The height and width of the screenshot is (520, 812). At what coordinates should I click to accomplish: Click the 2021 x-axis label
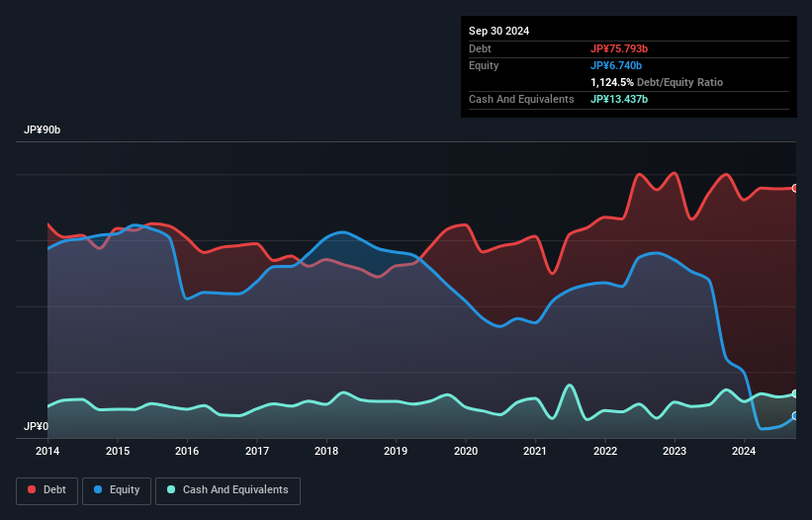tap(535, 451)
